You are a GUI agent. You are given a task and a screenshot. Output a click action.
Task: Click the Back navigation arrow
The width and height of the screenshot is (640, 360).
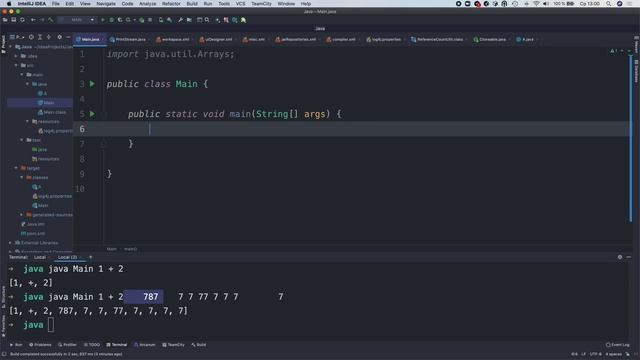33,20
